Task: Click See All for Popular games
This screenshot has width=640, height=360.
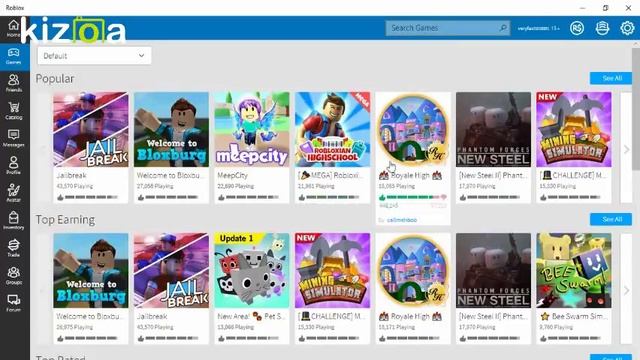Action: coord(611,78)
